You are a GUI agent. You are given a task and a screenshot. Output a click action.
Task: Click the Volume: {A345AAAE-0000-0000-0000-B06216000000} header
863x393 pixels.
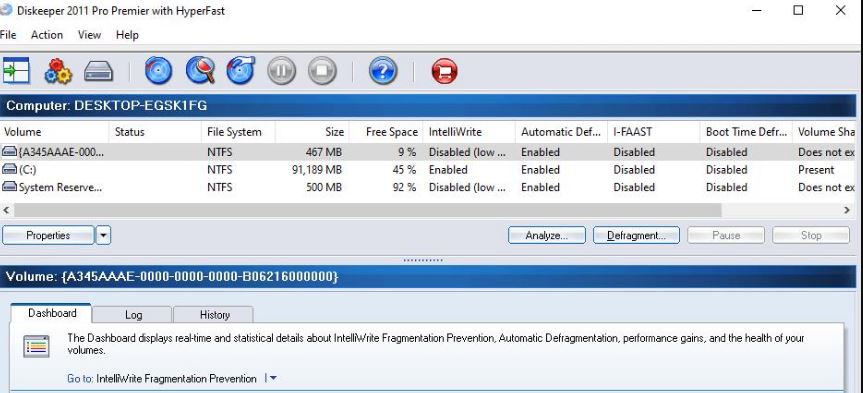coord(428,276)
